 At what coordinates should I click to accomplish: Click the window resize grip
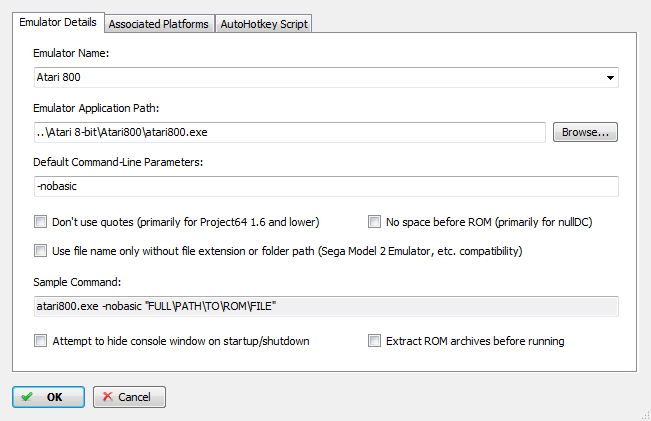tap(646, 416)
